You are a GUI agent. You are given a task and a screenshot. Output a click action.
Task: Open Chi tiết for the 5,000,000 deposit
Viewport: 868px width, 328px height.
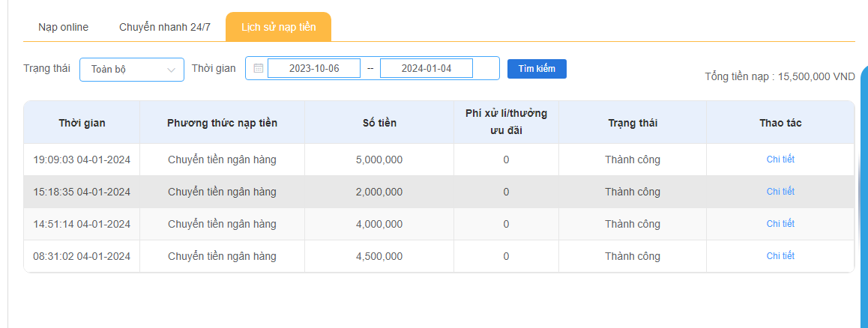coord(780,160)
